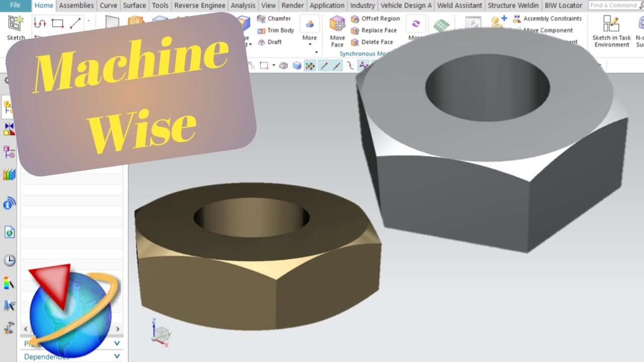Screen dimensions: 644x362
Task: Open the Web Browser sidebar tab
Action: pos(9,232)
